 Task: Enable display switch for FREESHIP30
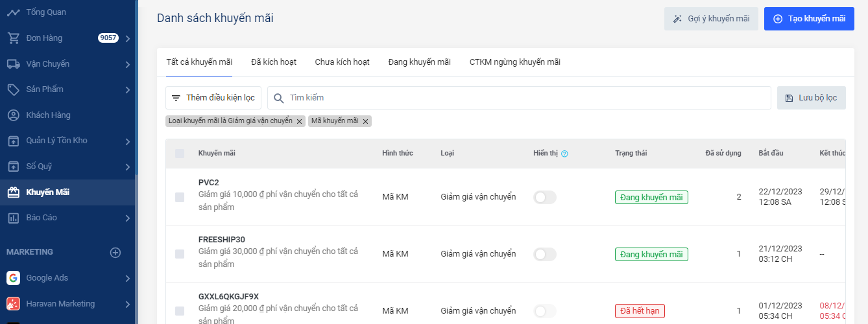coord(544,254)
